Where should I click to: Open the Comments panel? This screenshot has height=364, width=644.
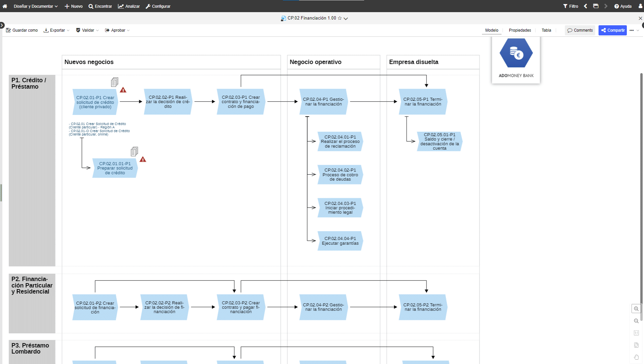point(580,30)
